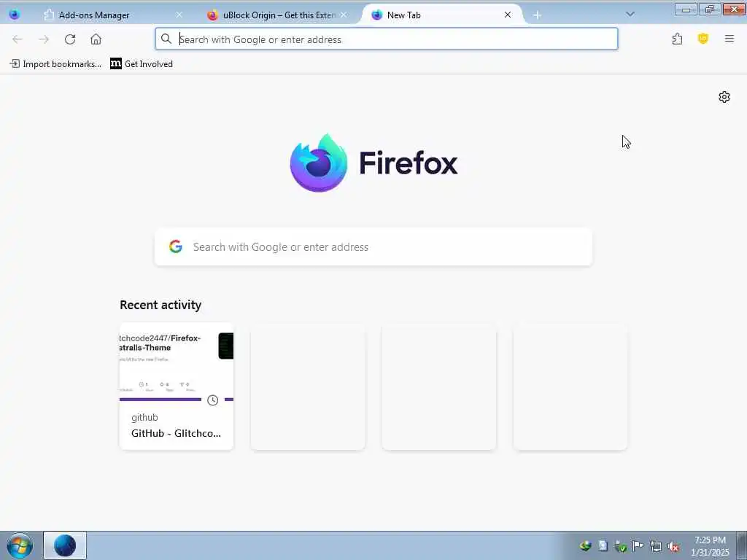Open Import bookmarks bookmark
Viewport: 747px width, 560px height.
55,64
